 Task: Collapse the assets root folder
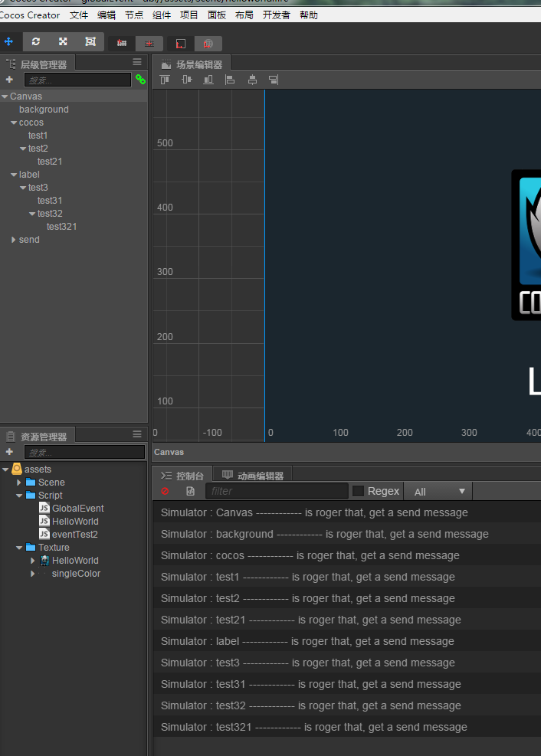pyautogui.click(x=5, y=469)
